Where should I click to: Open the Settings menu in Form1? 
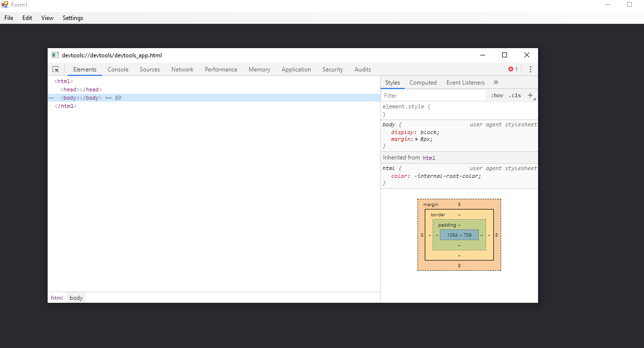tap(73, 18)
